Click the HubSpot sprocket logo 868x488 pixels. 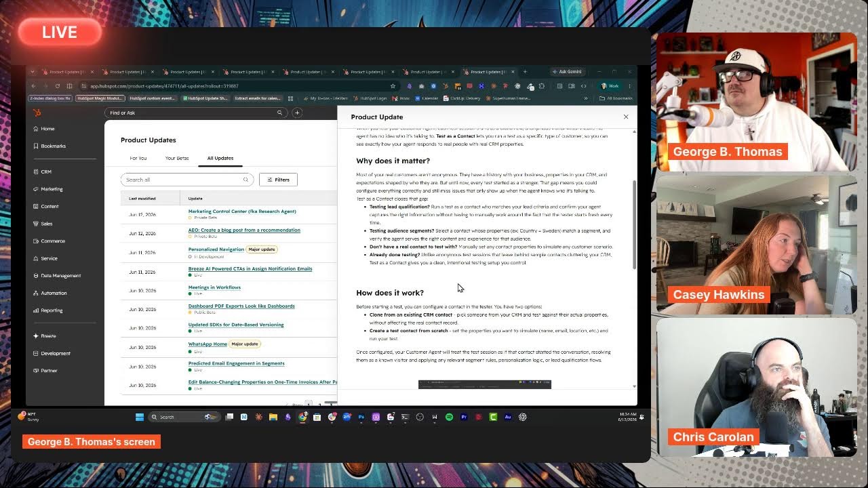tap(36, 113)
